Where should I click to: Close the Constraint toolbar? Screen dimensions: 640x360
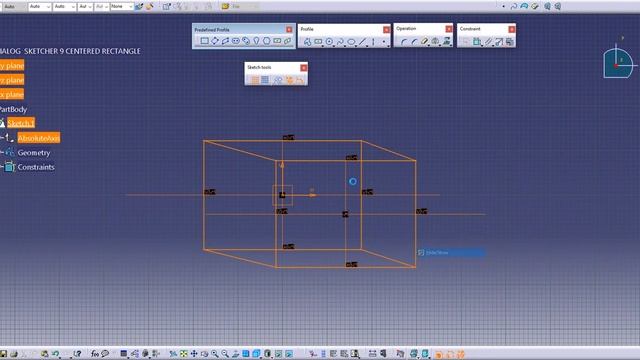(511, 29)
